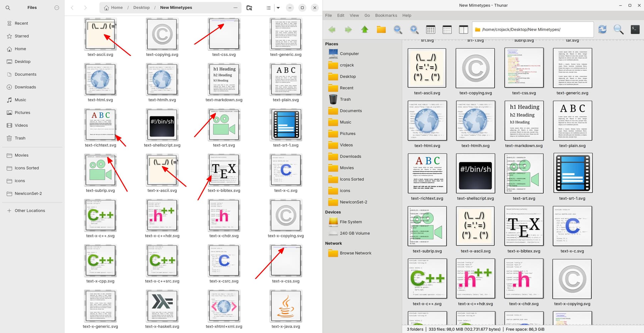The height and width of the screenshot is (333, 644).
Task: Click the zoom in magnifier in Thunar
Action: [414, 29]
